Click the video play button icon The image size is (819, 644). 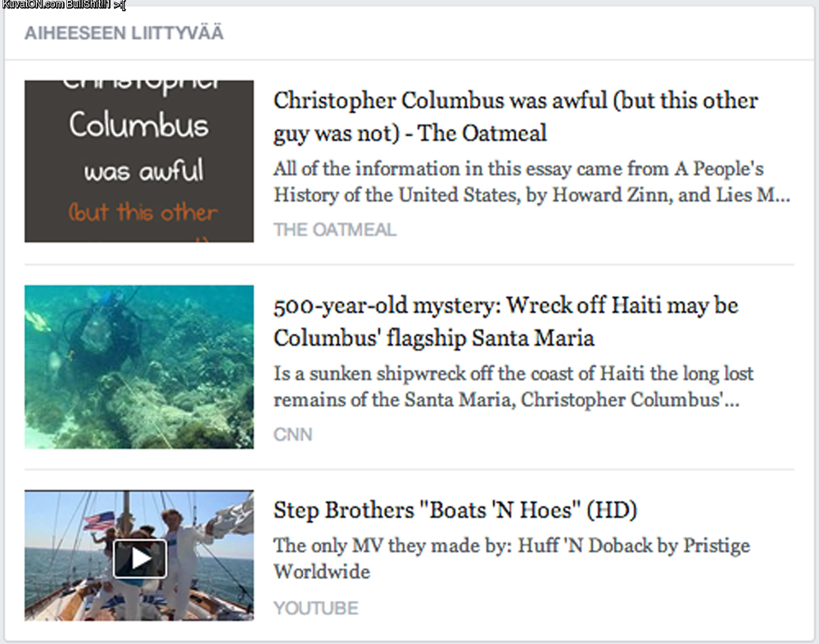coord(140,558)
